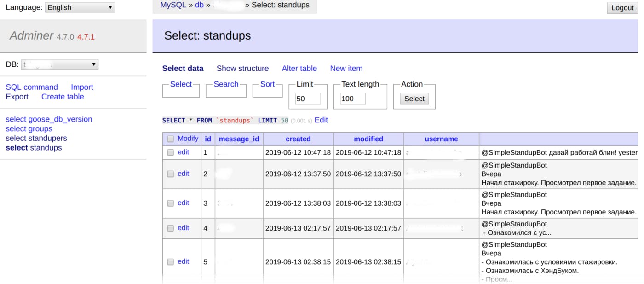Viewport: 644px width, 284px height.
Task: Open the standups table structure link
Action: 46,148
